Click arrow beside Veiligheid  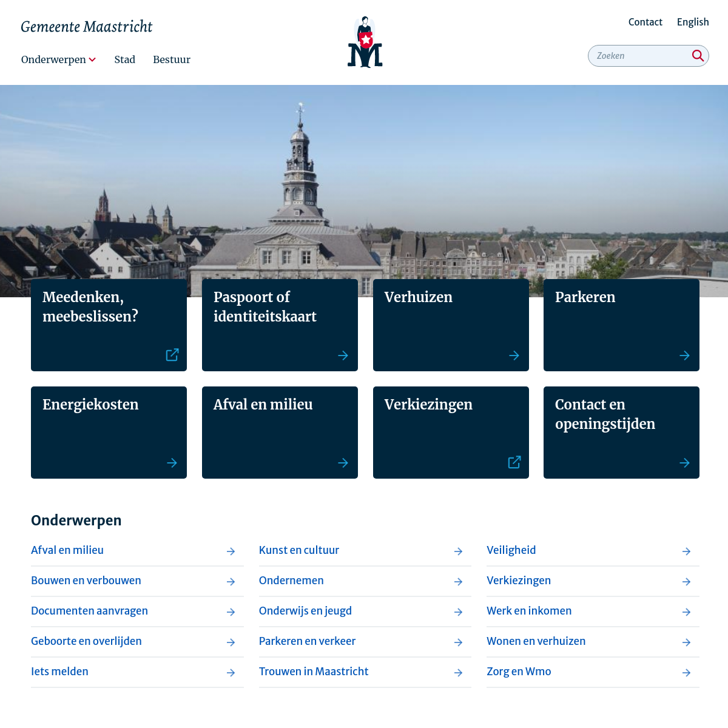[x=687, y=551]
